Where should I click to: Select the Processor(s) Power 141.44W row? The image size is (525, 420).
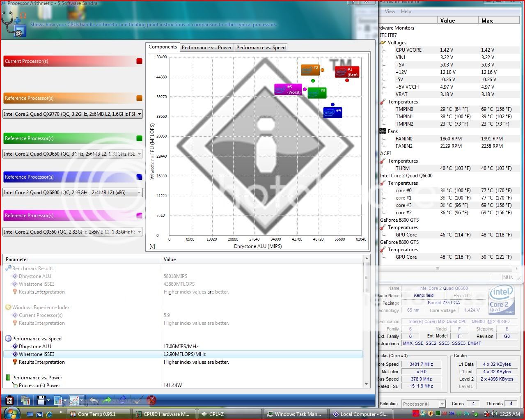(183, 386)
